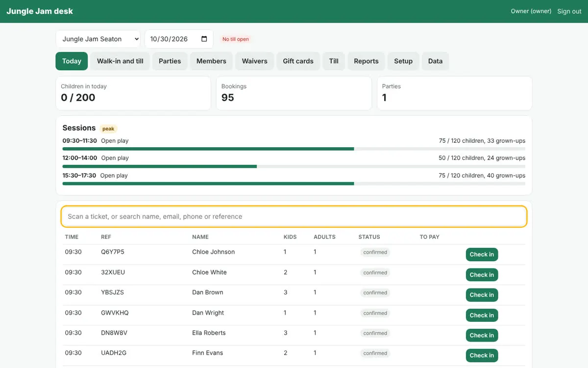Screen dimensions: 588x368
Task: Sign out of the desk
Action: pos(569,11)
